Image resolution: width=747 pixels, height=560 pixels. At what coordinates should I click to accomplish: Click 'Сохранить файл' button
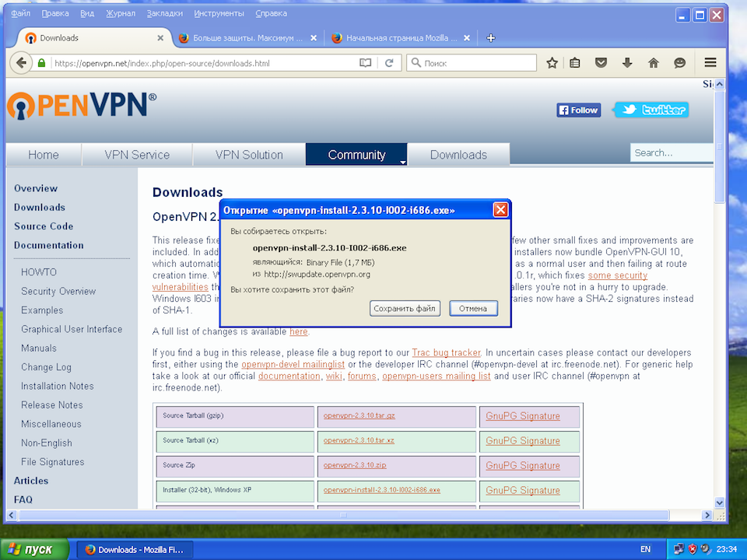pos(405,309)
